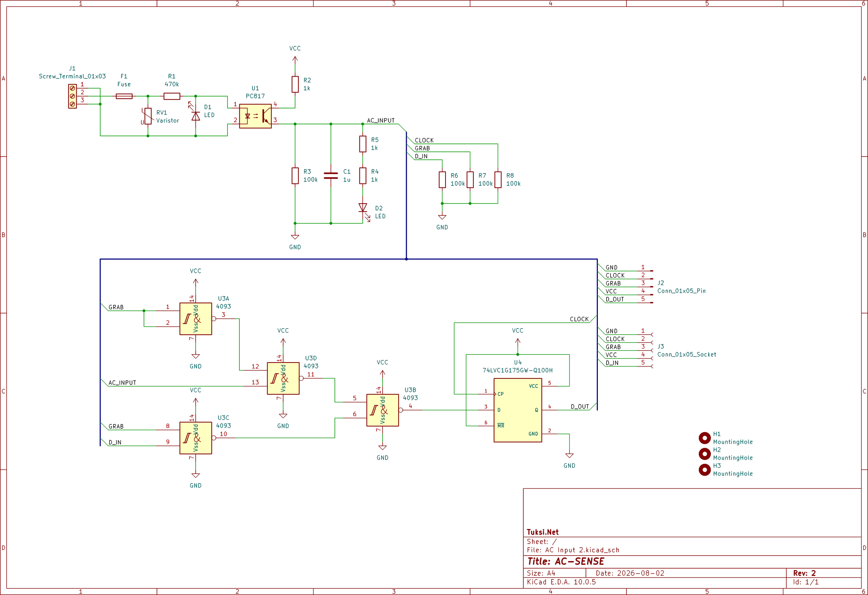Select resistor R8 100k
Image resolution: width=868 pixels, height=595 pixels.
tap(498, 180)
